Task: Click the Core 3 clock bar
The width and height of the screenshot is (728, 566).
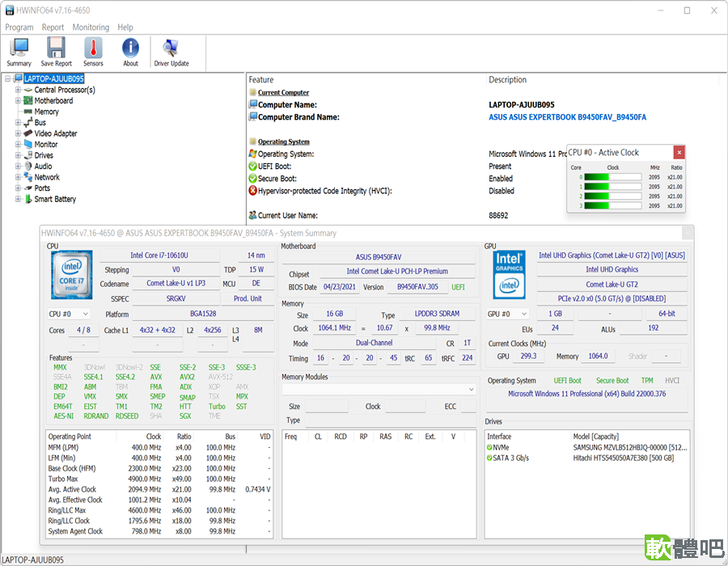Action: click(613, 205)
